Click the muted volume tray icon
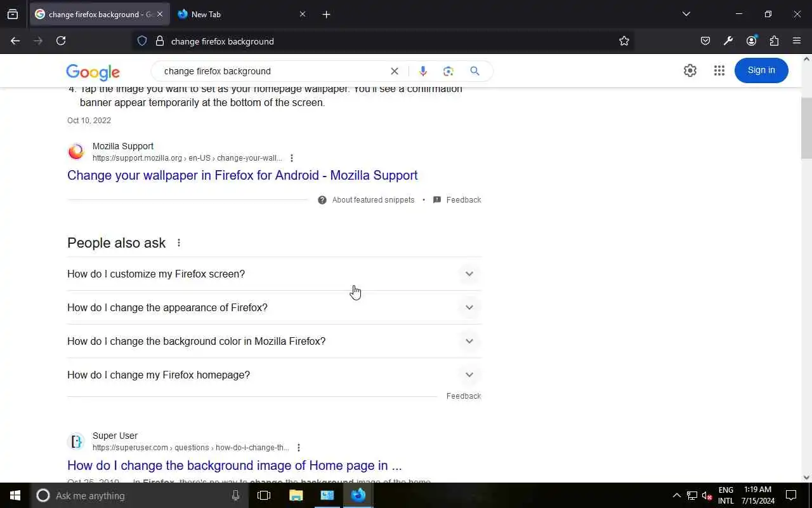Screen dimensions: 812x508 point(707,496)
